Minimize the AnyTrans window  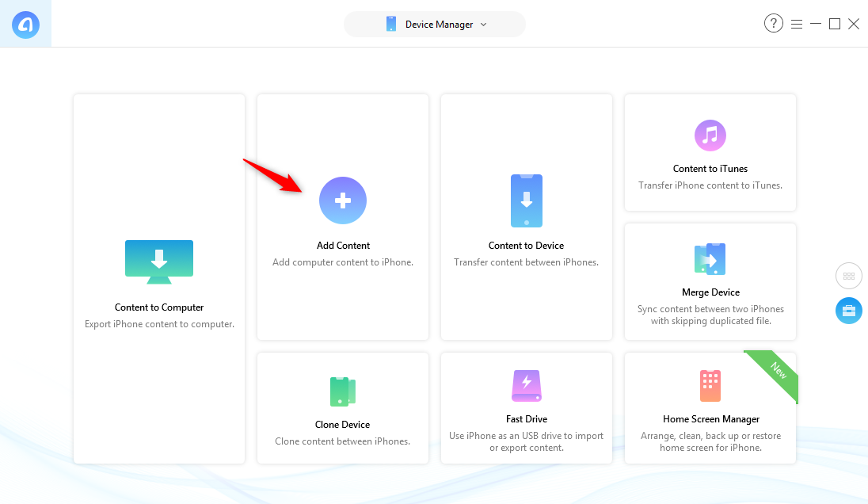tap(816, 24)
